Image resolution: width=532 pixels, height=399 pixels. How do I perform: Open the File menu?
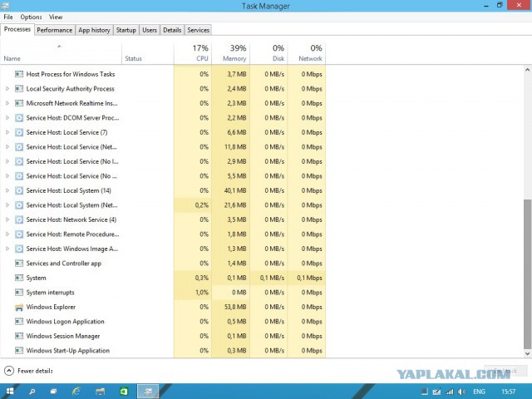[x=8, y=17]
